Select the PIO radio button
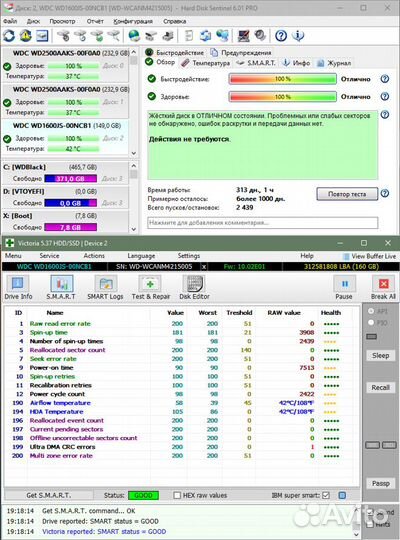 371,323
